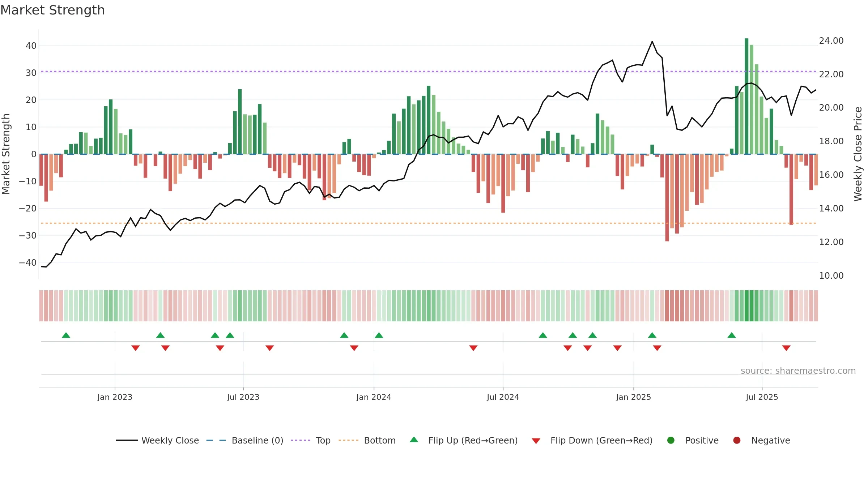Toggle the Baseline (0) legend entry

click(x=245, y=440)
